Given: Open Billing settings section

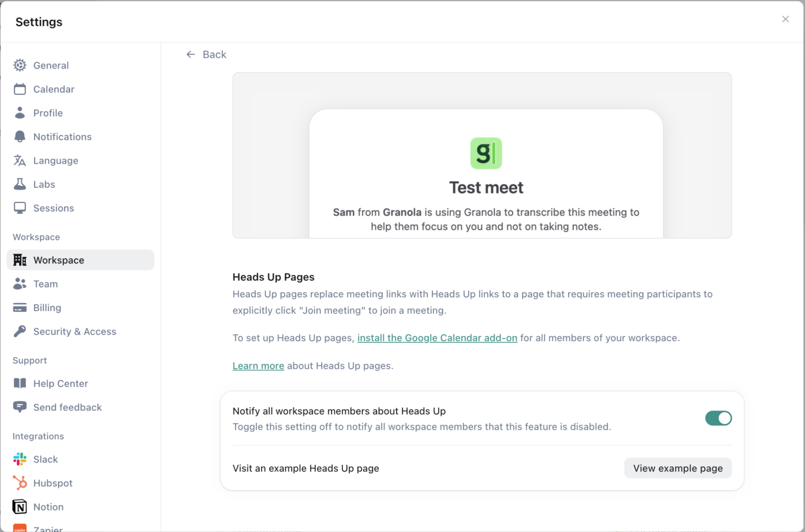Looking at the screenshot, I should (x=47, y=308).
